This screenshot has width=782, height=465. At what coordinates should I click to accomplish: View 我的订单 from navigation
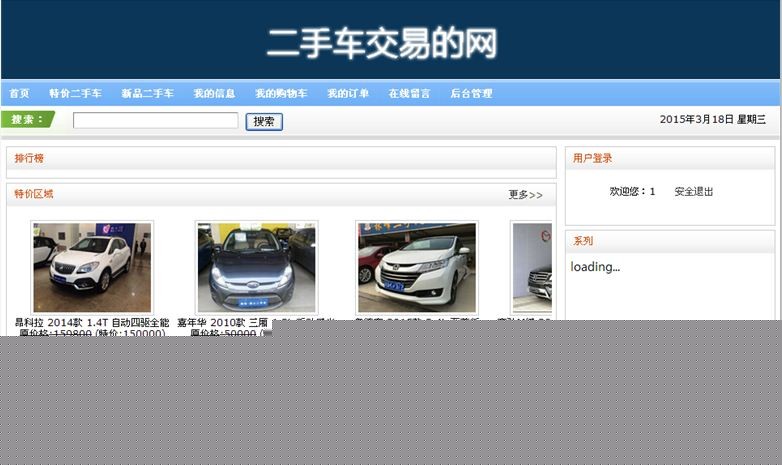(348, 93)
